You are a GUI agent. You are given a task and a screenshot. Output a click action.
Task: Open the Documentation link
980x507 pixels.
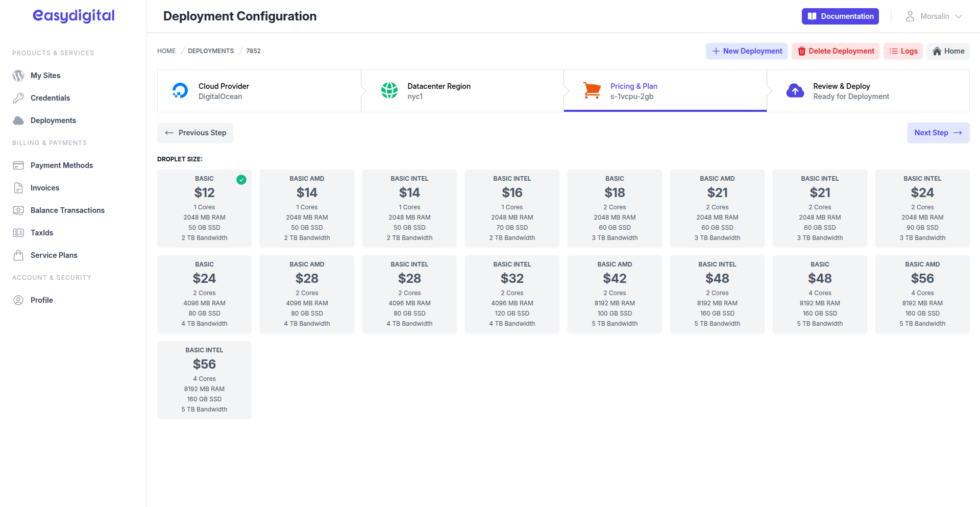point(840,16)
